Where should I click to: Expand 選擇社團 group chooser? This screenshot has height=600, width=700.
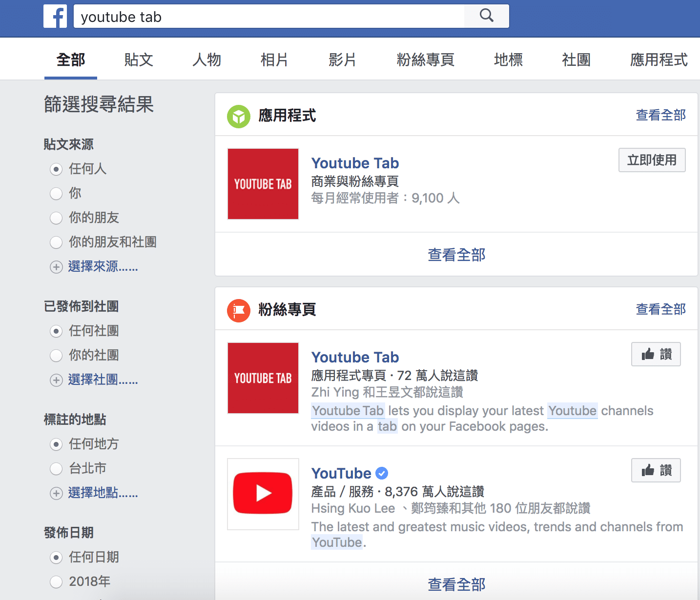pos(103,380)
